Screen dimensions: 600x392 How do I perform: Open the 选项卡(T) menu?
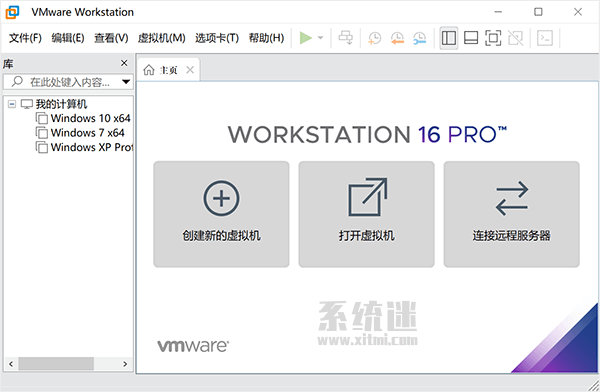(217, 38)
